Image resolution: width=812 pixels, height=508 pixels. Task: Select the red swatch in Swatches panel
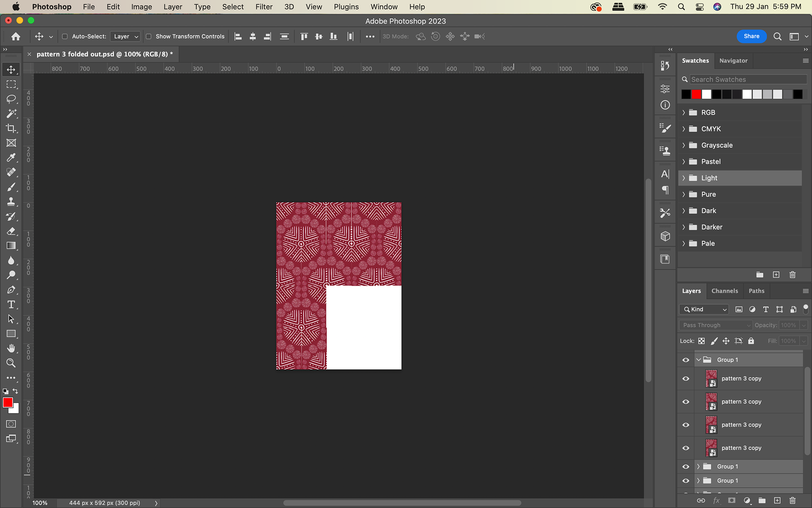point(695,94)
